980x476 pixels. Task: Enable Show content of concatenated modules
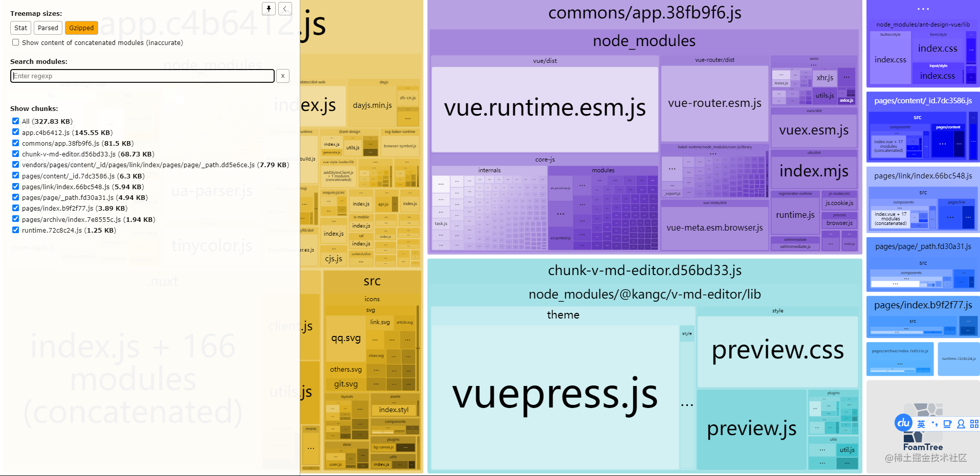[x=16, y=42]
